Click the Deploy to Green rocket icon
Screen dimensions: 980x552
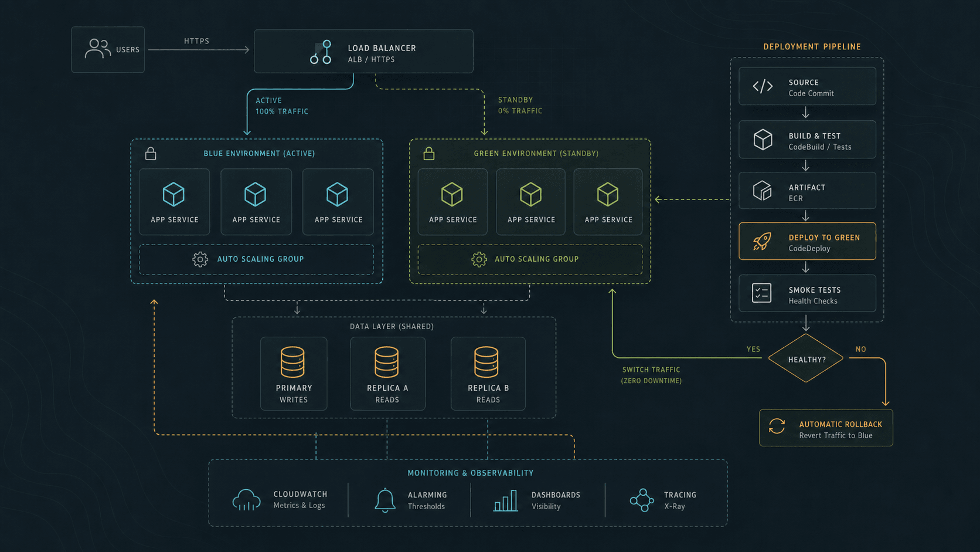pyautogui.click(x=762, y=241)
